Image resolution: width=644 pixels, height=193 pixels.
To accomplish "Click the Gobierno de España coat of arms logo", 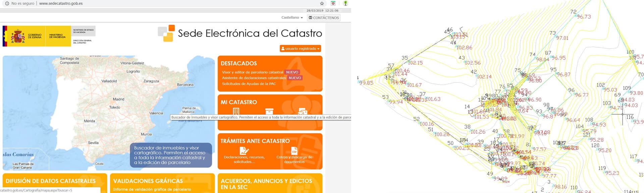I will 18,36.
